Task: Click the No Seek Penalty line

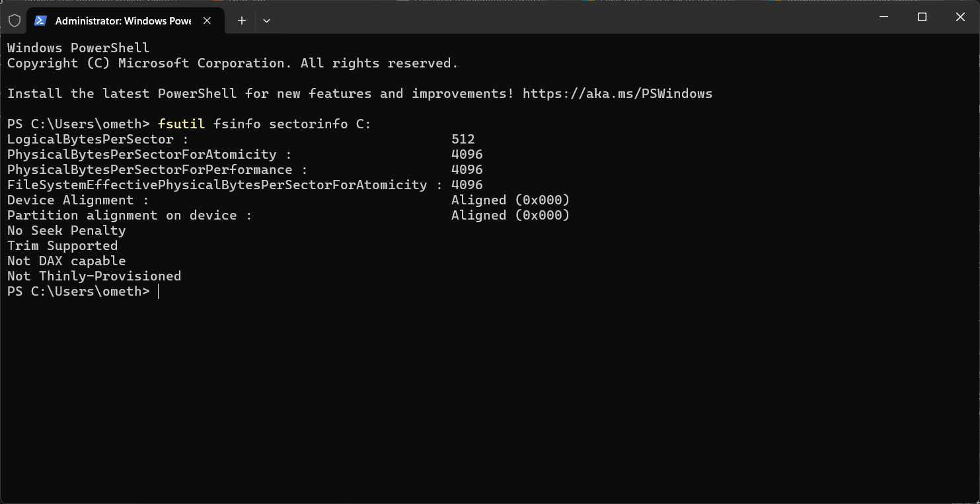Action: click(x=66, y=230)
